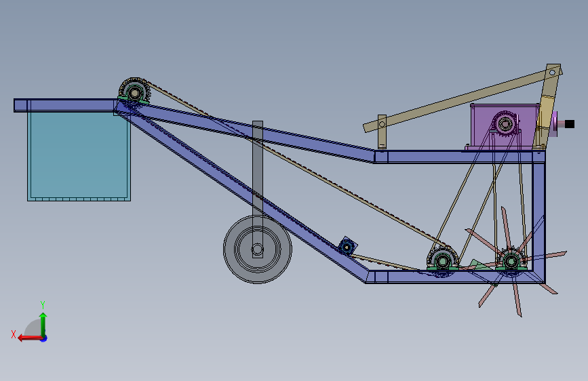588x381 pixels.
Task: Select the large gray support wheel
Action: click(x=257, y=249)
